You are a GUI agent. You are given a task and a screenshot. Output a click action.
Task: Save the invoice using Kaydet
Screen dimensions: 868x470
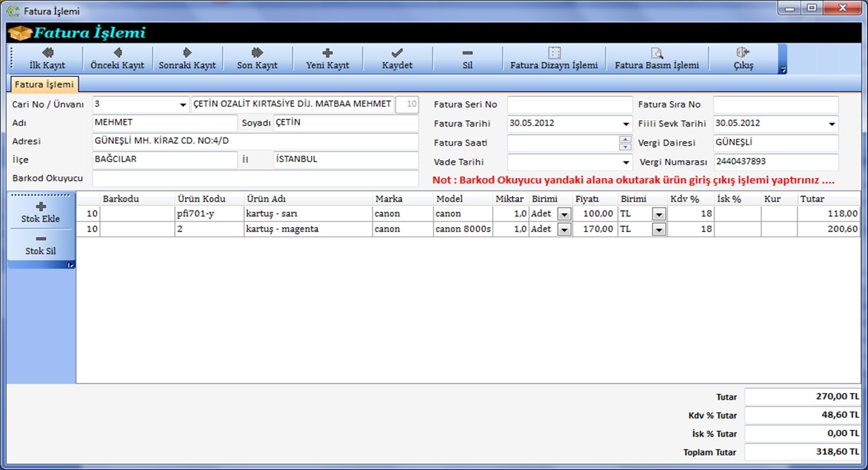[397, 59]
